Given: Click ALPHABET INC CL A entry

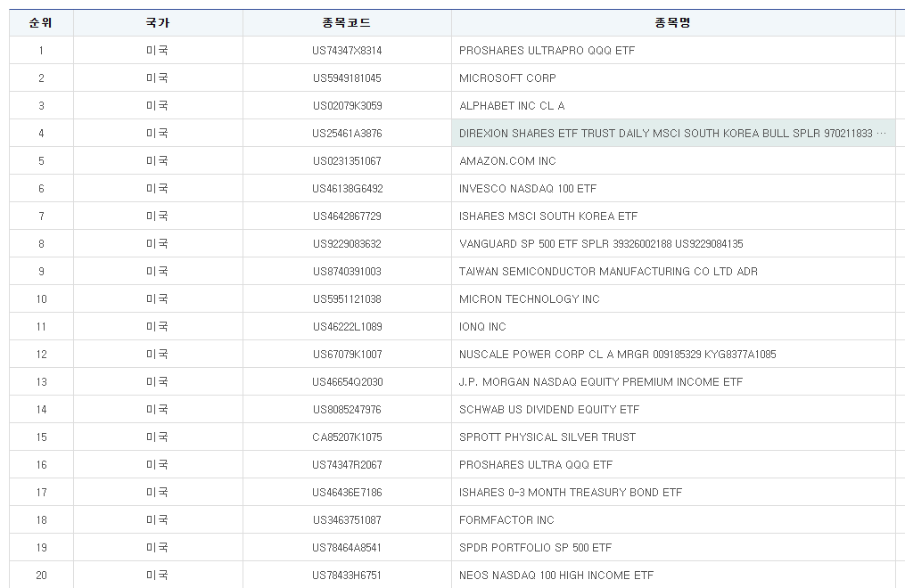Looking at the screenshot, I should 512,106.
